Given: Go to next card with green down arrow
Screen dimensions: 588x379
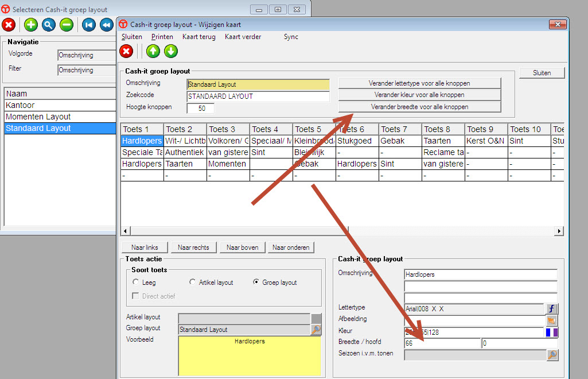Looking at the screenshot, I should click(x=171, y=51).
